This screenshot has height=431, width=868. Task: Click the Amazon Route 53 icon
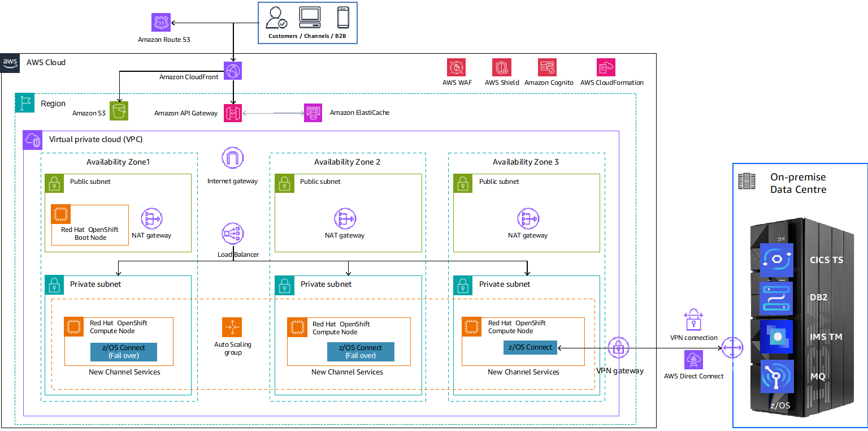[x=160, y=22]
